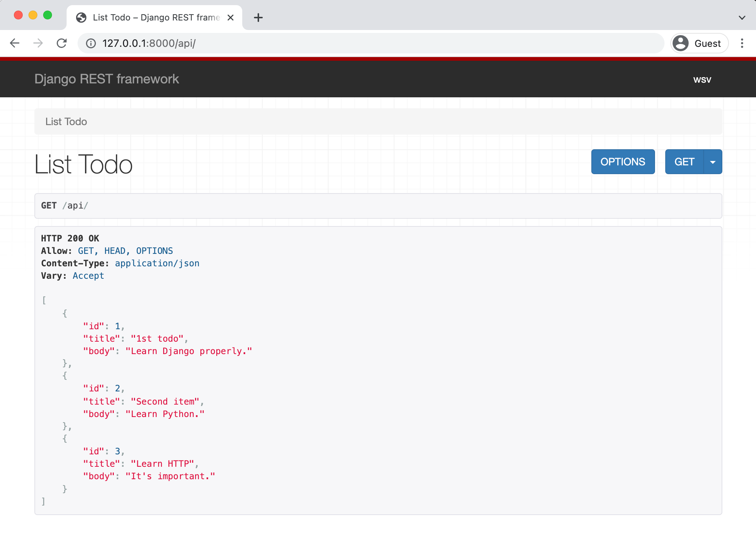The width and height of the screenshot is (756, 537).
Task: Click the "Second item" title value
Action: tap(165, 402)
